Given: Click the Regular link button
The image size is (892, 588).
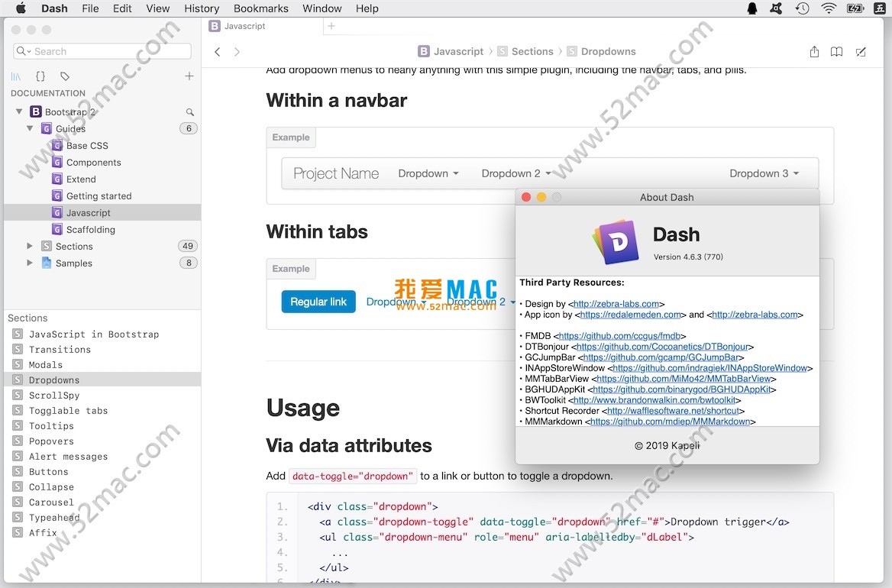Looking at the screenshot, I should pyautogui.click(x=318, y=302).
